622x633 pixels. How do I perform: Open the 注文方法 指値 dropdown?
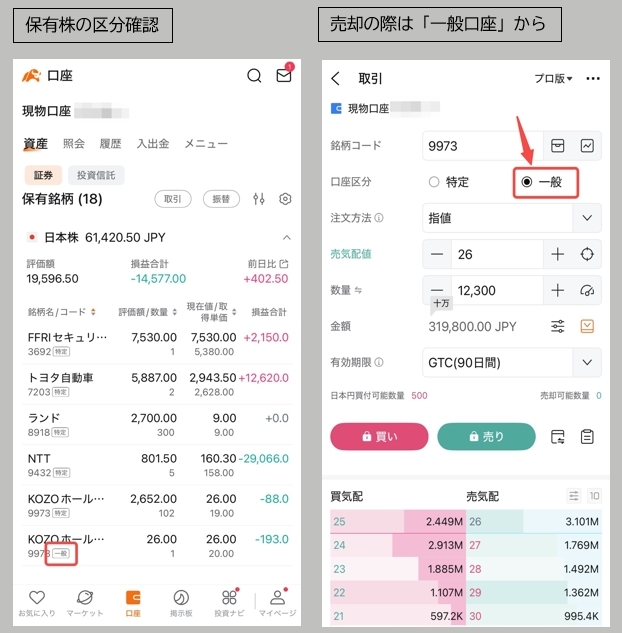coord(586,217)
